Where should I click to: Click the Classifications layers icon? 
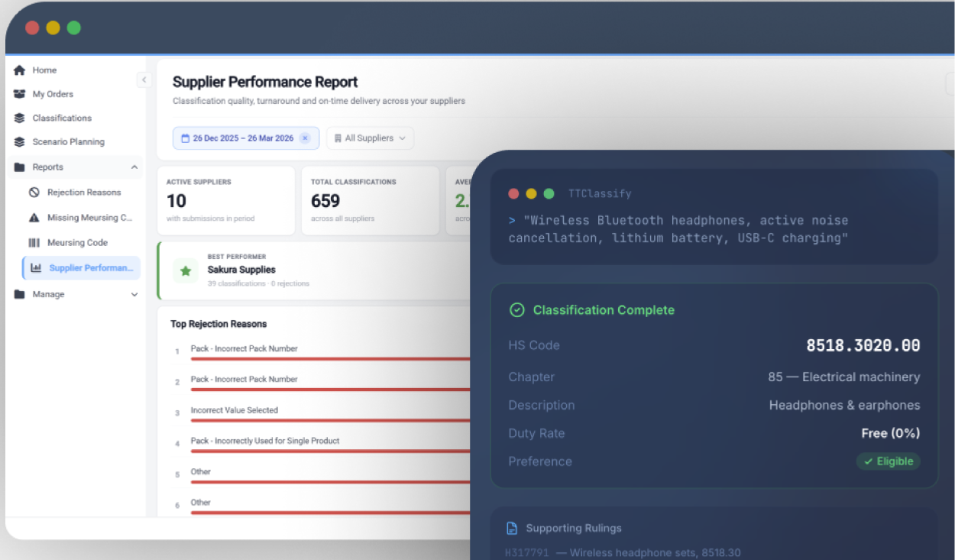(x=20, y=118)
